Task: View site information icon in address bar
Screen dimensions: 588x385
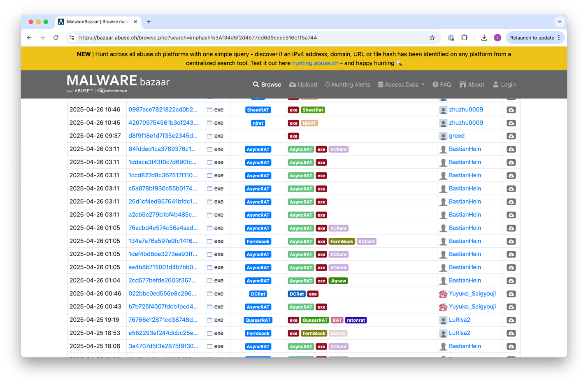Action: tap(72, 38)
